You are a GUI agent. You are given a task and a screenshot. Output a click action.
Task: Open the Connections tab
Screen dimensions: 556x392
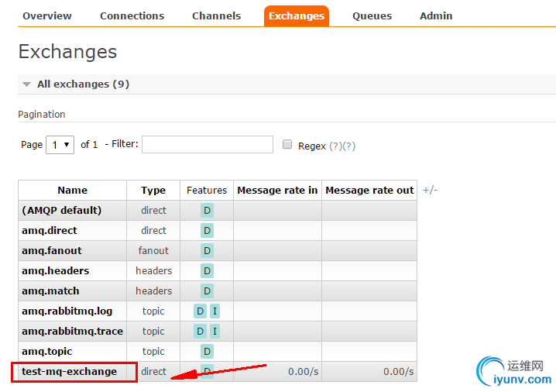point(132,15)
